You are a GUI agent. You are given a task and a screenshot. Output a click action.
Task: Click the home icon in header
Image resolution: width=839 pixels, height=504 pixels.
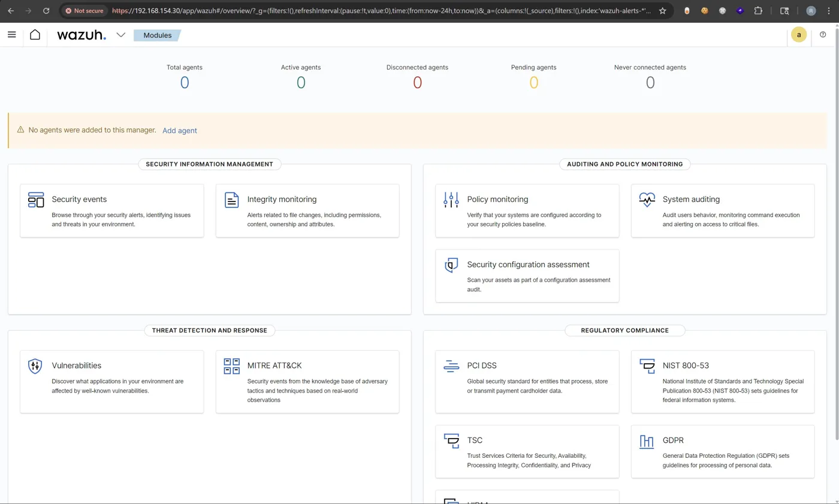[35, 35]
